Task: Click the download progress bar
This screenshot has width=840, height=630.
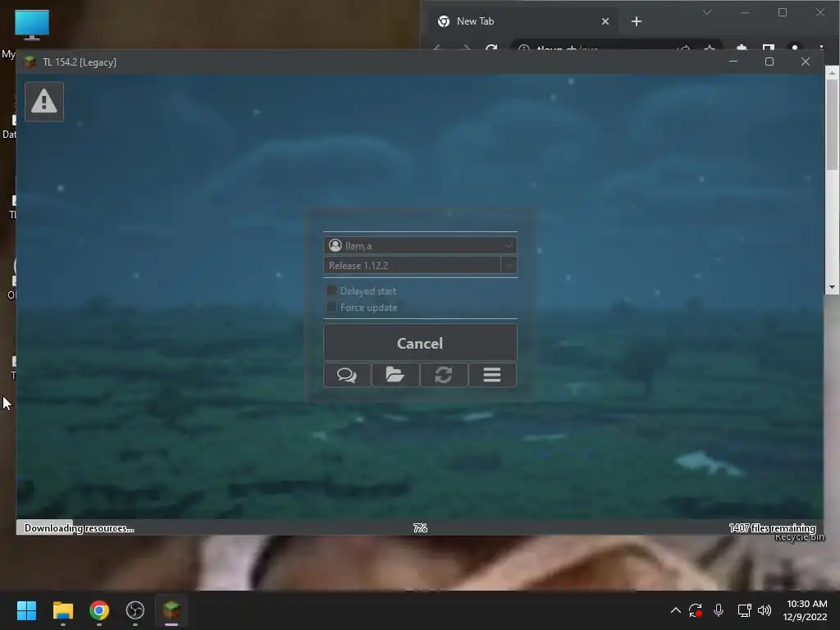Action: point(420,527)
